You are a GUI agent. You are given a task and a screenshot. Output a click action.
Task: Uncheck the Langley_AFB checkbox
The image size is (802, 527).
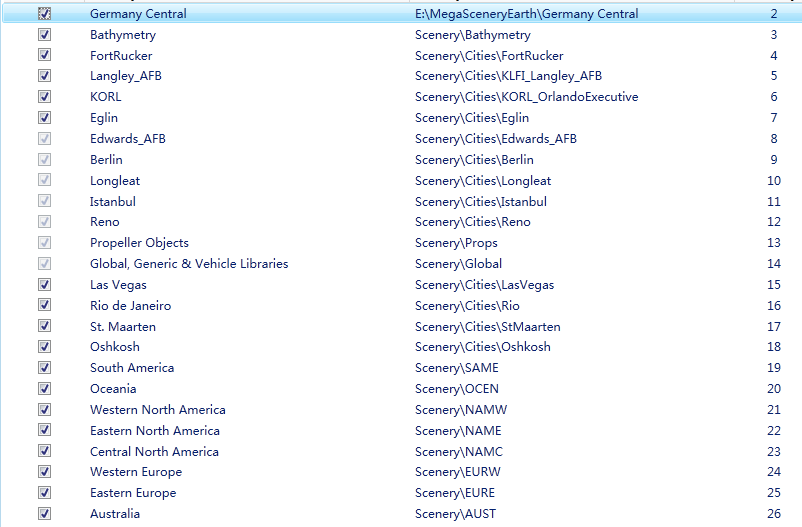click(x=44, y=76)
